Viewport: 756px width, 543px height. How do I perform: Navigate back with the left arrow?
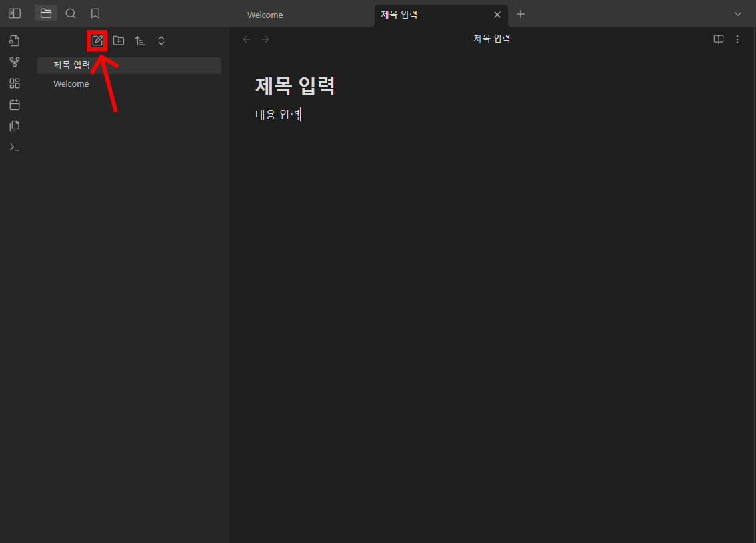click(x=247, y=39)
